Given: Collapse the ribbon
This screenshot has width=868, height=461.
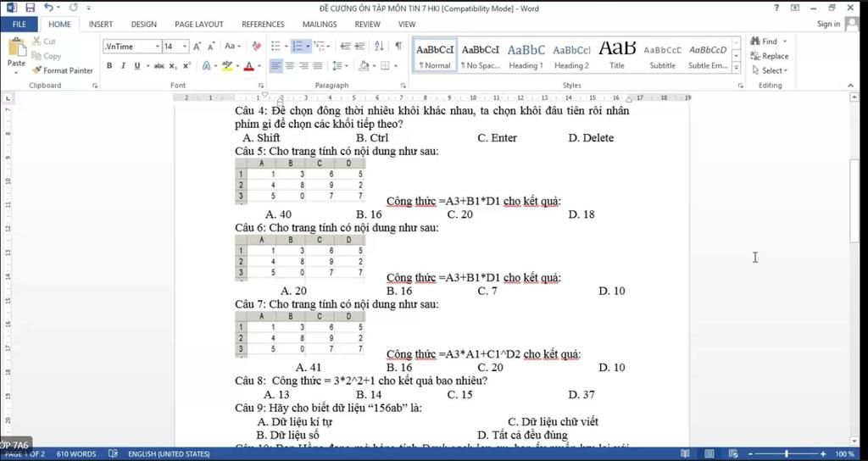Looking at the screenshot, I should coord(851,86).
